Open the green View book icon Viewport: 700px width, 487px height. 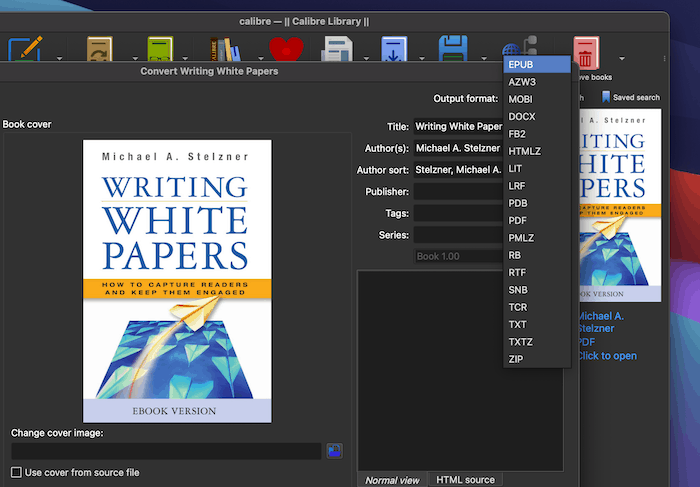tap(160, 50)
